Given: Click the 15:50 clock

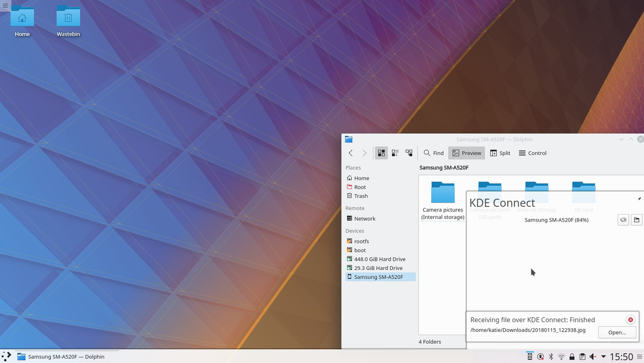Looking at the screenshot, I should (x=621, y=356).
